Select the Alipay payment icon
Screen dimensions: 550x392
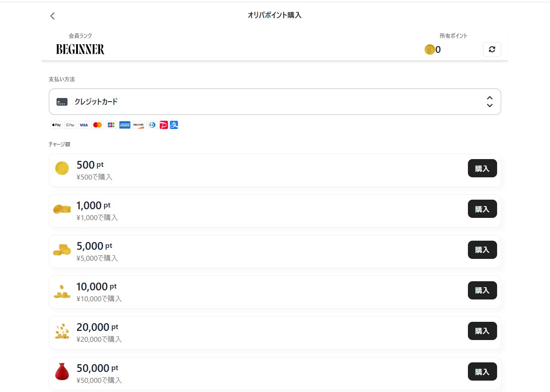(x=174, y=124)
